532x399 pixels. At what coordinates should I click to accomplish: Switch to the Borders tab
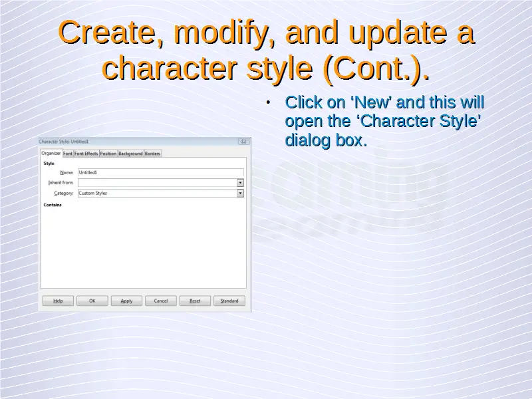coord(152,154)
